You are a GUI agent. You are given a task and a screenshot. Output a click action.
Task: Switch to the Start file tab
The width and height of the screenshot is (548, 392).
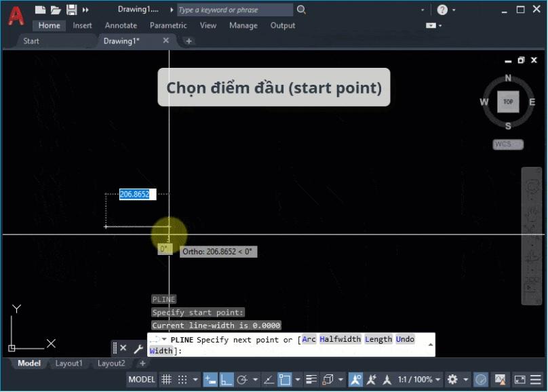click(31, 41)
